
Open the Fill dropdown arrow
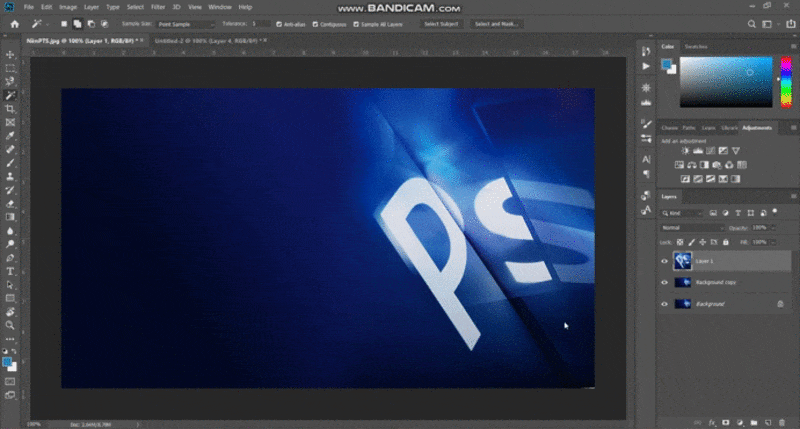pyautogui.click(x=772, y=242)
